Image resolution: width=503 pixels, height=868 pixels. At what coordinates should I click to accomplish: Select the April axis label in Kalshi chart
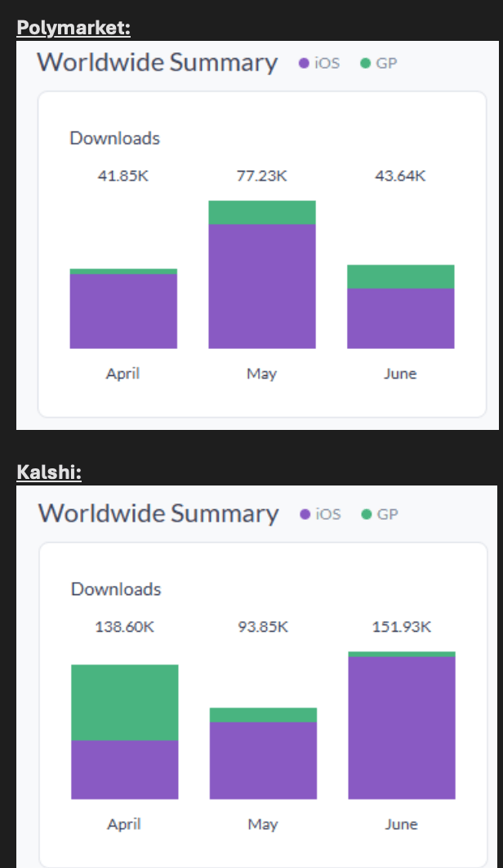pyautogui.click(x=124, y=825)
